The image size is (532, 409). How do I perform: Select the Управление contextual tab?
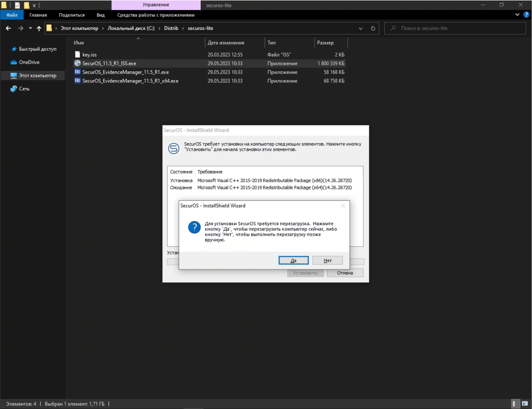[156, 5]
